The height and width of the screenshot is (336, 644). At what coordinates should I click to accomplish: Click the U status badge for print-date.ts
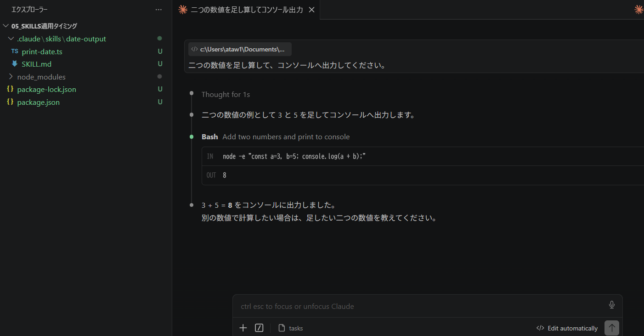pyautogui.click(x=160, y=51)
